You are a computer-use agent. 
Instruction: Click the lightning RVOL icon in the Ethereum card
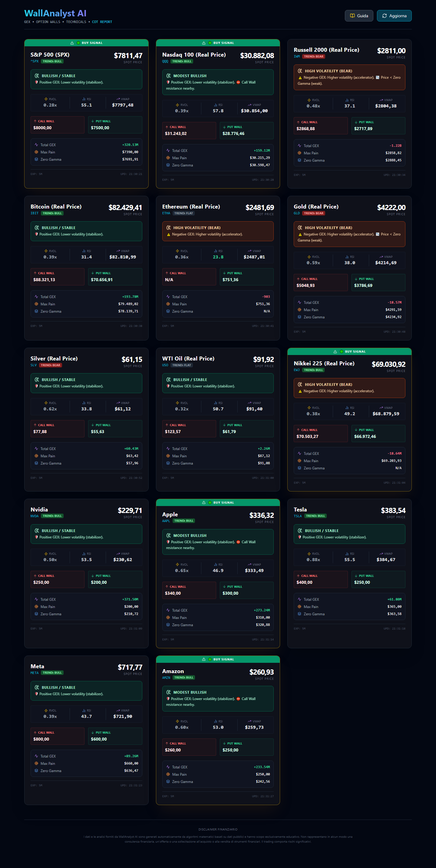point(177,251)
